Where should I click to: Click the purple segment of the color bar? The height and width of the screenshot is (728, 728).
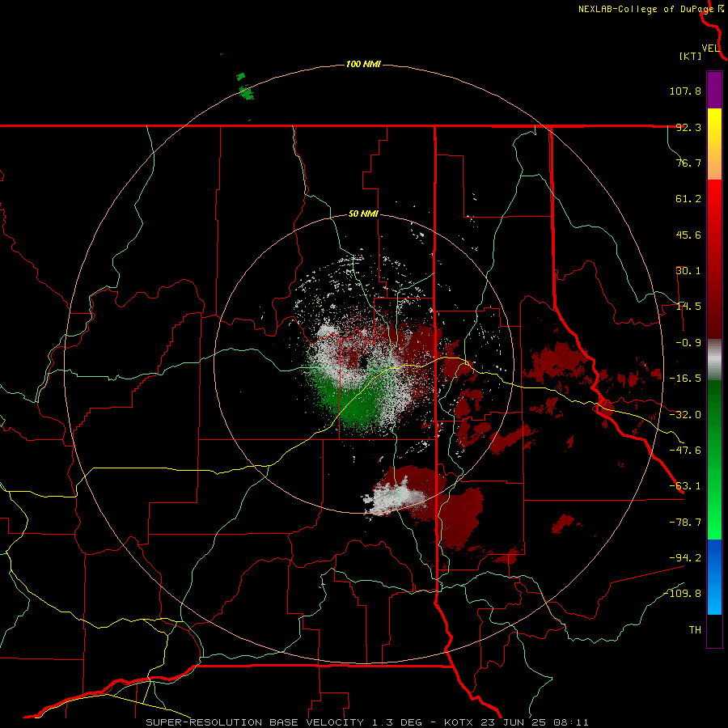[714, 90]
